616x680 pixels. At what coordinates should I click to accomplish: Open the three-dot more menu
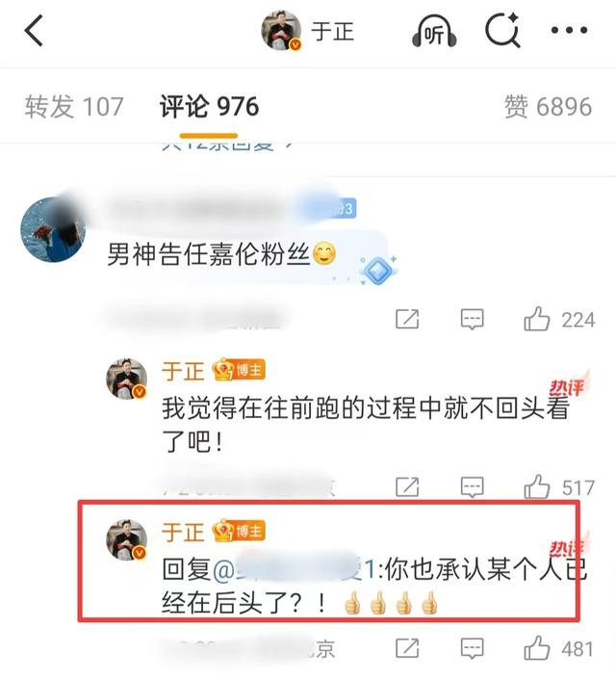pyautogui.click(x=569, y=31)
